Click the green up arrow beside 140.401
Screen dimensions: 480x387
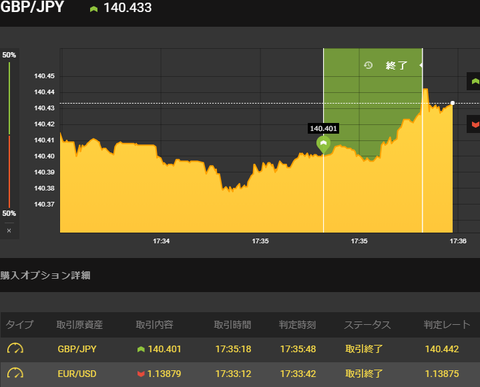[141, 349]
